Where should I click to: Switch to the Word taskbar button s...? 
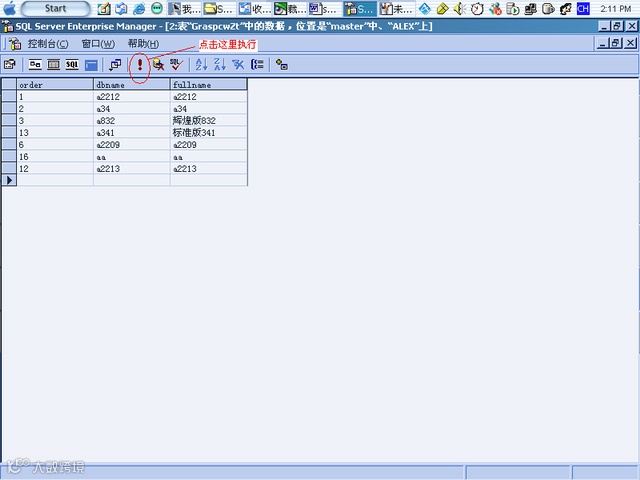(325, 8)
